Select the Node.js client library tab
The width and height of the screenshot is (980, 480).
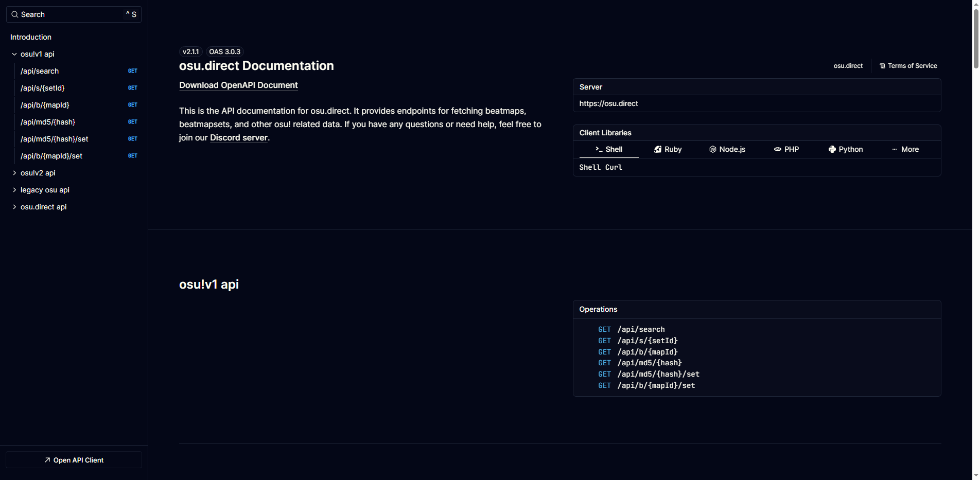click(727, 149)
